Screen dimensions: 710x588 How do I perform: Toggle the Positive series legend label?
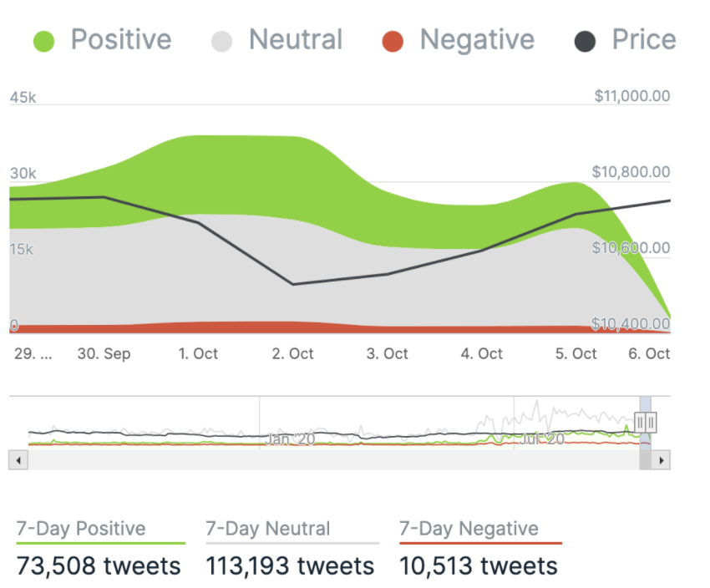120,40
